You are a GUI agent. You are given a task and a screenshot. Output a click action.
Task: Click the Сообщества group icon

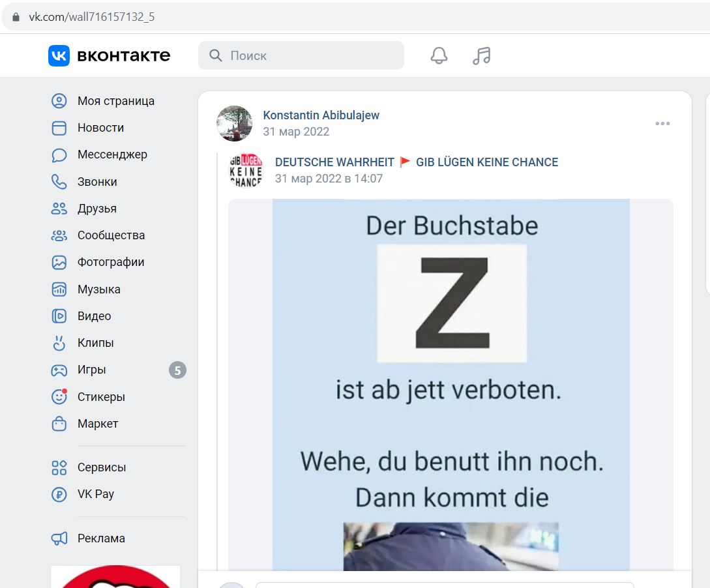(x=59, y=235)
